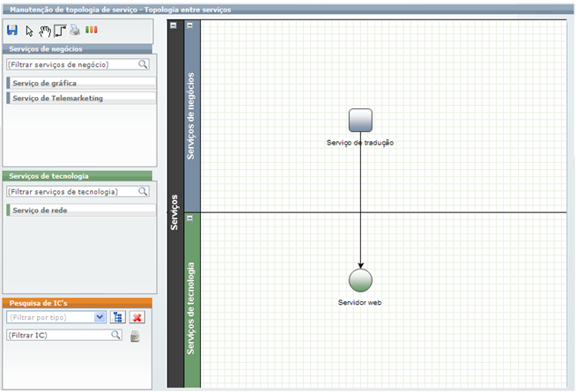Click the save diskette icon
This screenshot has height=392, width=576.
coord(12,31)
